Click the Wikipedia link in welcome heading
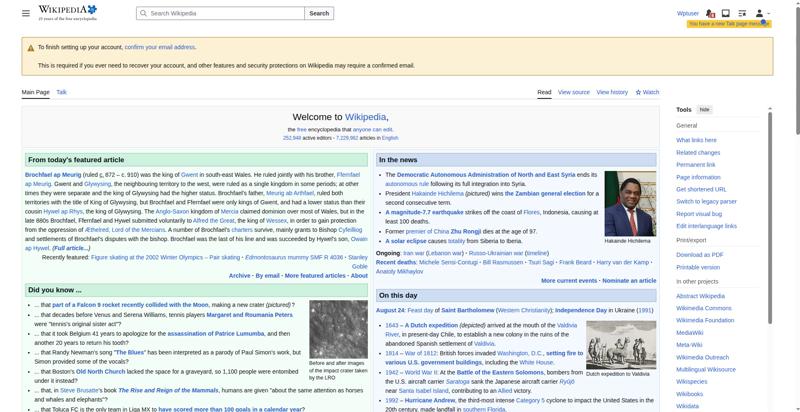Image resolution: width=800 pixels, height=412 pixels. coord(365,117)
